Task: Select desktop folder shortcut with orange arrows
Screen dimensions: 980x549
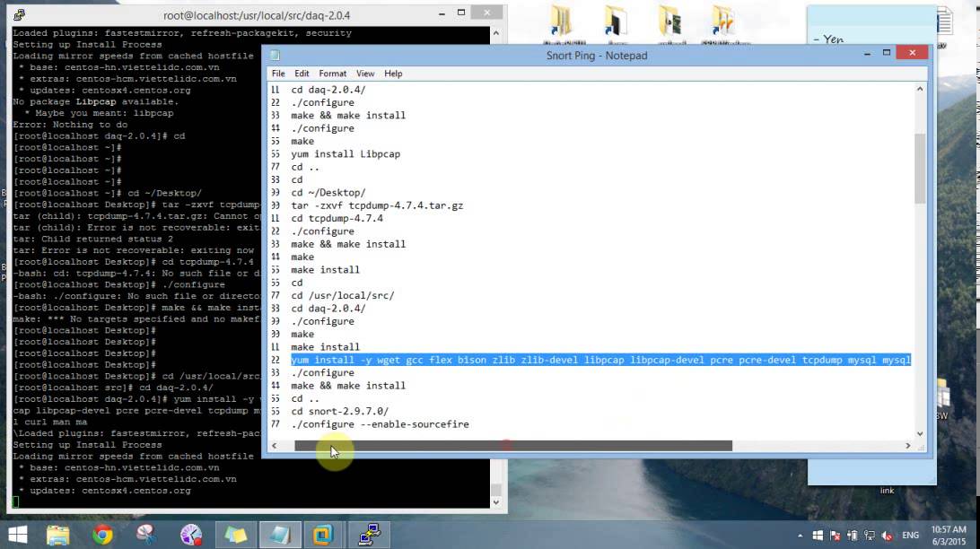Action: tap(723, 23)
